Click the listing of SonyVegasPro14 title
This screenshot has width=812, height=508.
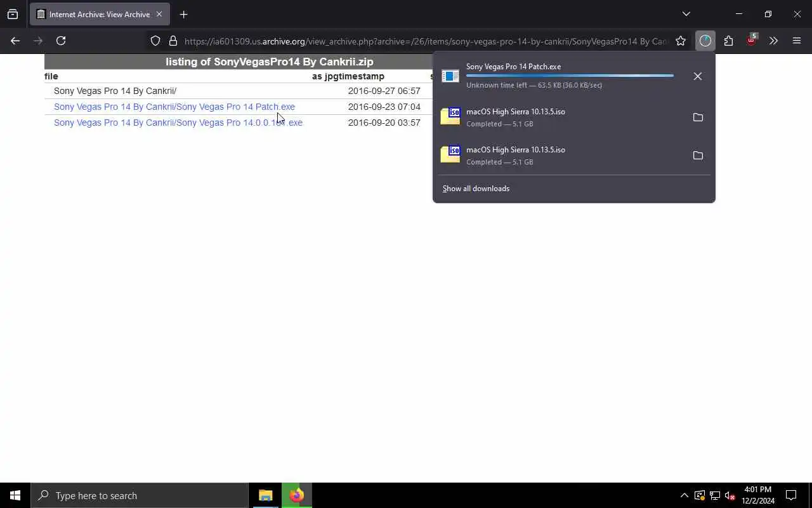270,62
